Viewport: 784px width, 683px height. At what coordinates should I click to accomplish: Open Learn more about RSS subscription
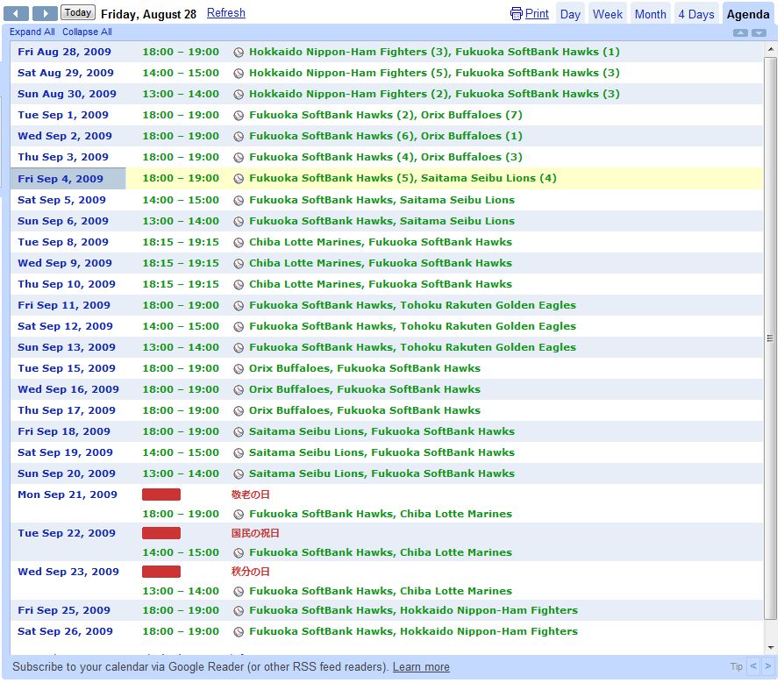[x=421, y=667]
